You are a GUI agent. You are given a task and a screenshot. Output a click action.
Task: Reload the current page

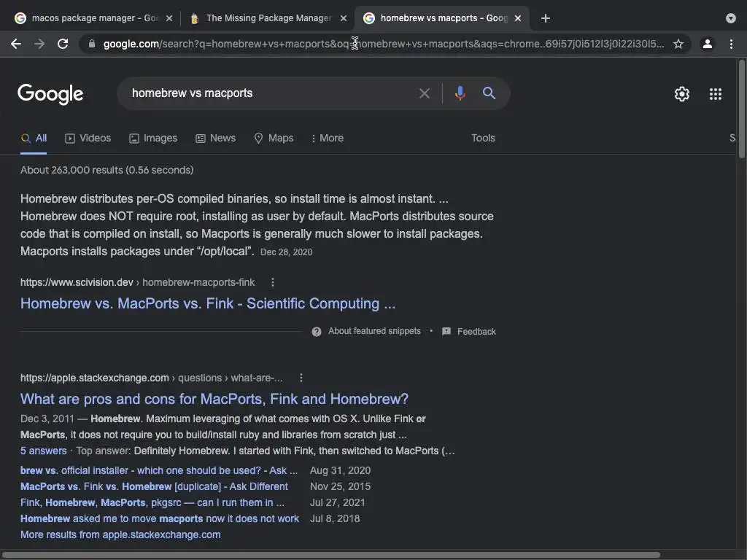point(63,44)
